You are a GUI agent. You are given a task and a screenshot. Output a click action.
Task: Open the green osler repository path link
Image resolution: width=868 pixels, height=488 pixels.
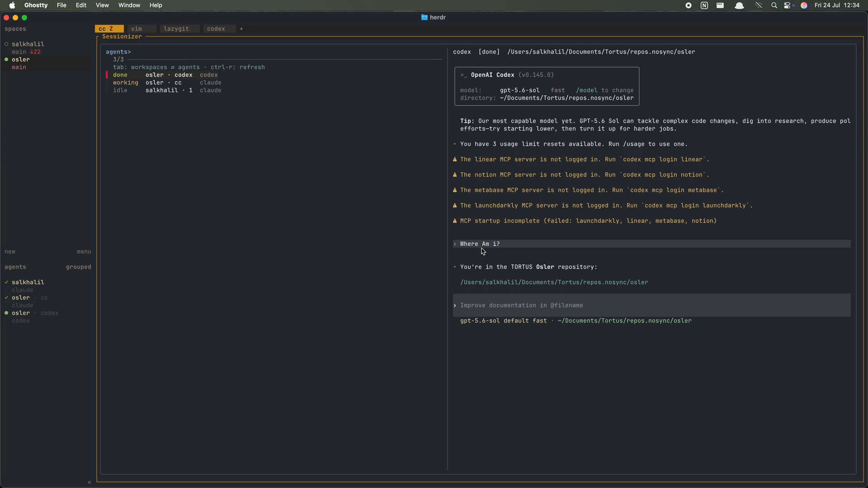click(x=554, y=282)
